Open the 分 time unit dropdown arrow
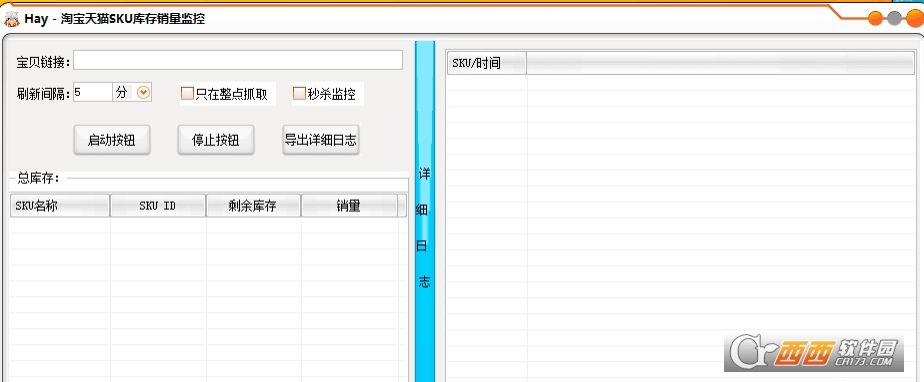The image size is (924, 382). pyautogui.click(x=143, y=93)
